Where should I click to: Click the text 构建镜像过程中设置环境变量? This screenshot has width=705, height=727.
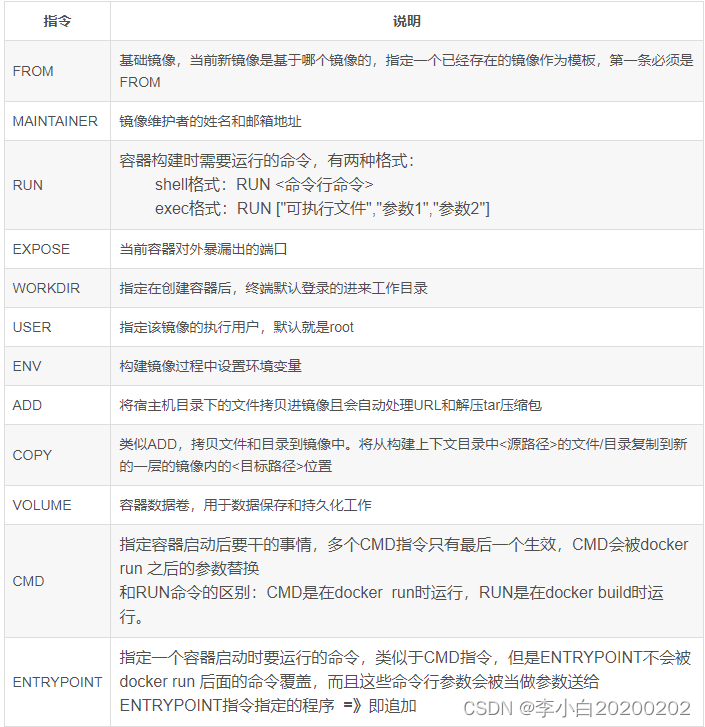[x=210, y=366]
